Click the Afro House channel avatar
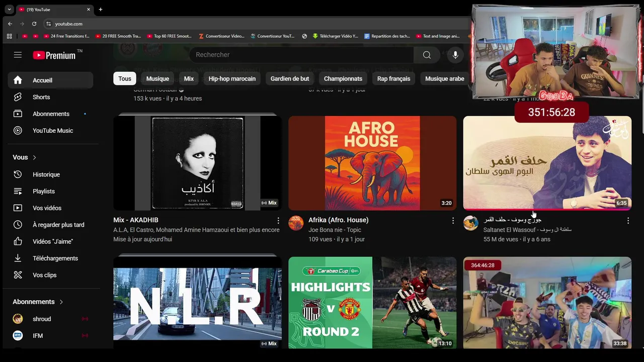 click(296, 223)
